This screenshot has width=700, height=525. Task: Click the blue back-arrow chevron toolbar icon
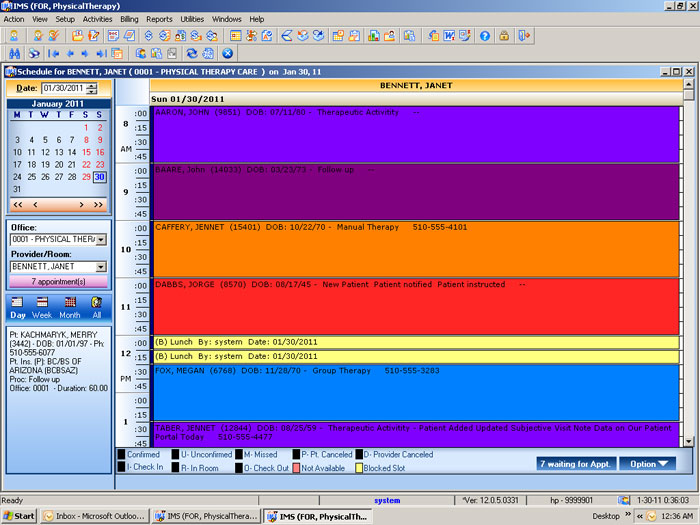pos(287,36)
